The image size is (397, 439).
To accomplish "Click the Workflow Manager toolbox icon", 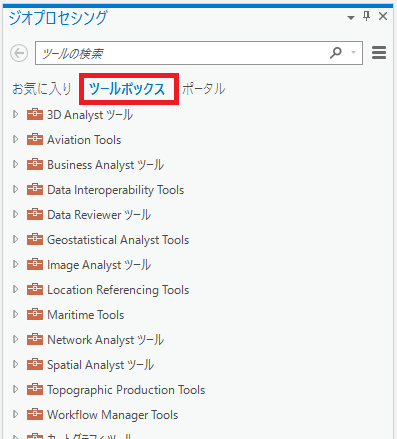I will pos(35,414).
